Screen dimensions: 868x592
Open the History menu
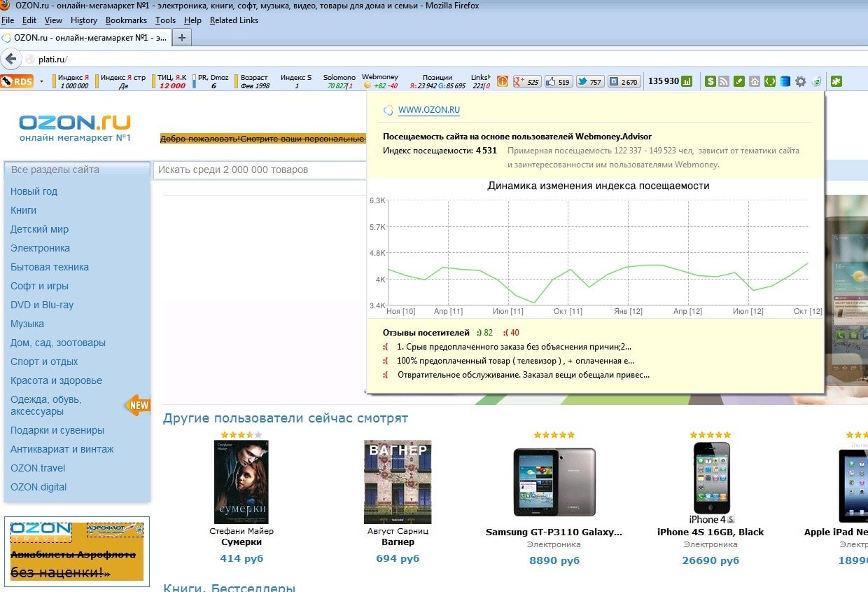[84, 20]
